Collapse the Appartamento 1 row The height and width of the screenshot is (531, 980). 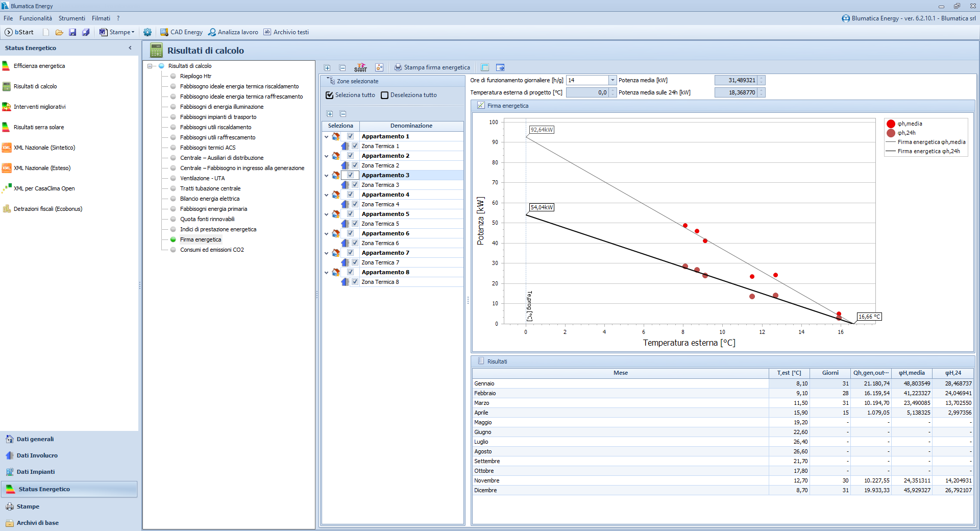(327, 136)
